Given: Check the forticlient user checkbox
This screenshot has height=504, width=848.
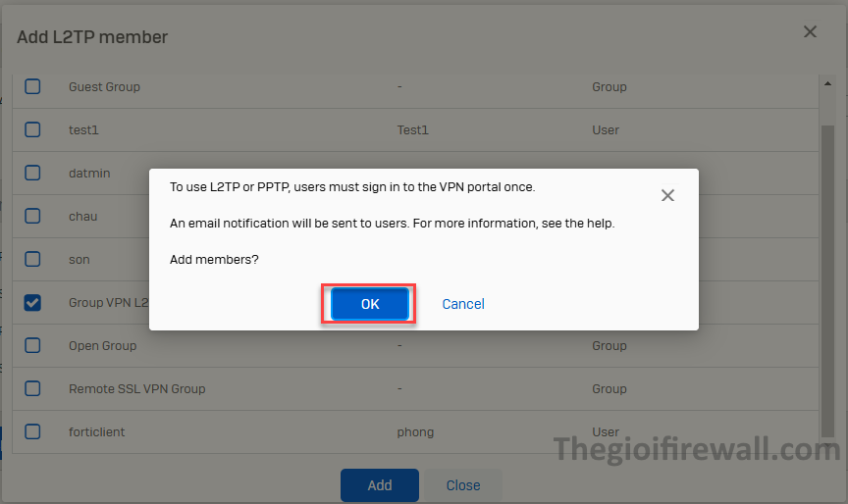Looking at the screenshot, I should coord(32,431).
